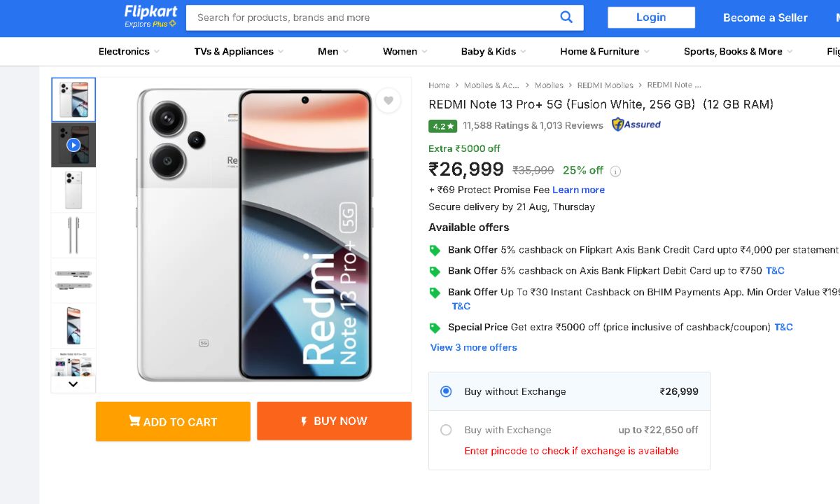Click the Flipkart Assured badge

636,125
